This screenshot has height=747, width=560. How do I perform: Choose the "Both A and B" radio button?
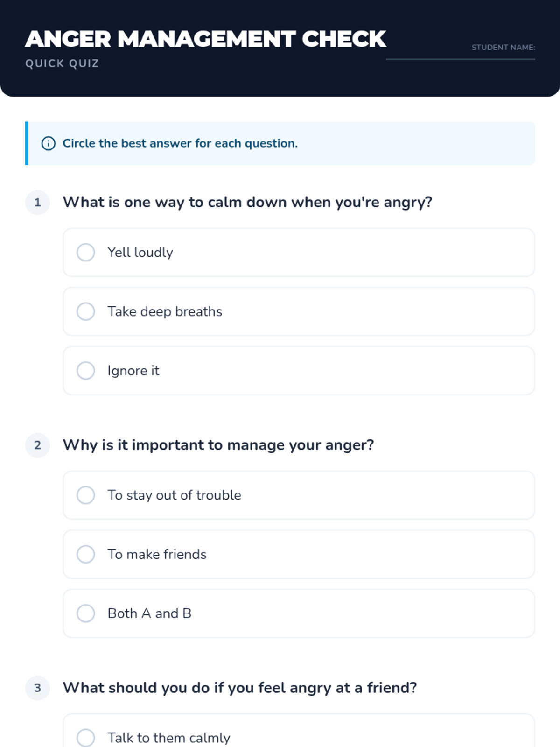point(86,613)
